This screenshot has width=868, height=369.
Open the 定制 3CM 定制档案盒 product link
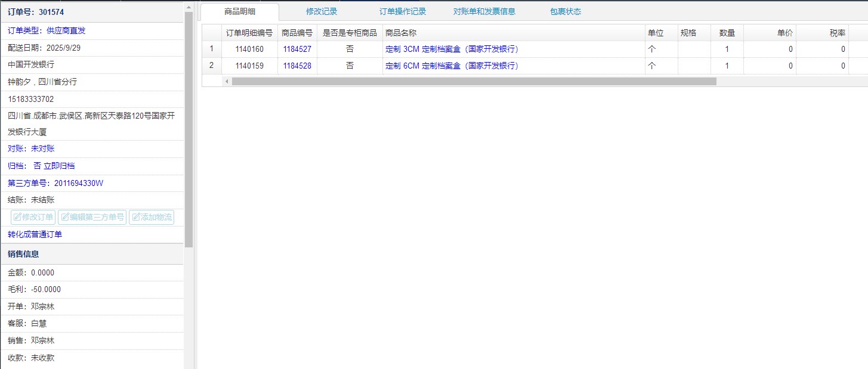pos(452,49)
